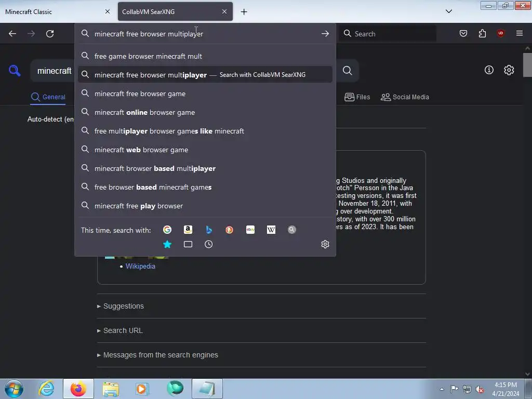Image resolution: width=532 pixels, height=399 pixels.
Task: Click muted volume tray icon
Action: [x=480, y=389]
